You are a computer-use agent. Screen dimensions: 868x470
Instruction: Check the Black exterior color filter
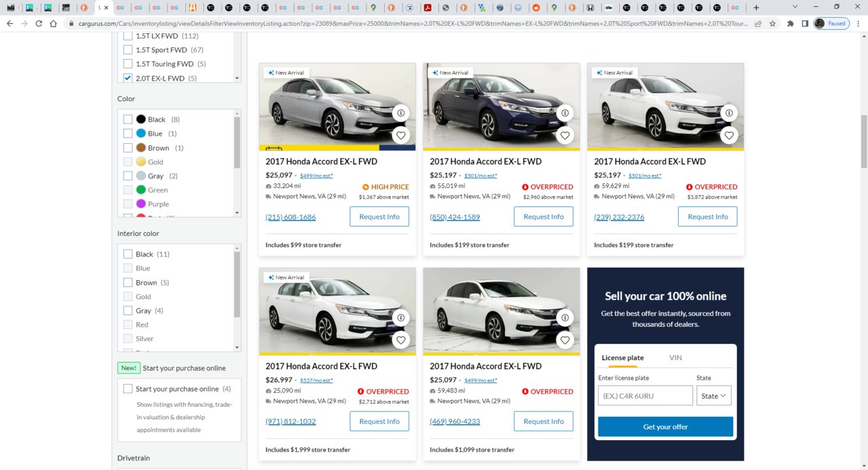pos(128,119)
